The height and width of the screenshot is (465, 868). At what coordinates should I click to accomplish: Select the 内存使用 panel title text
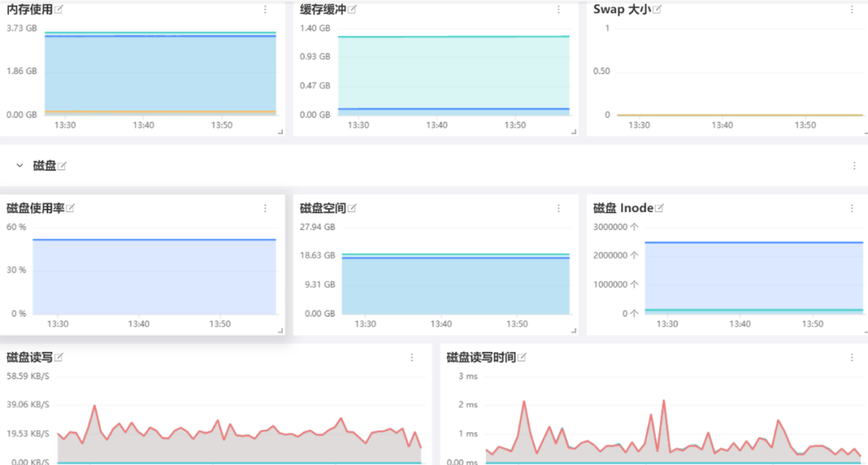point(30,10)
